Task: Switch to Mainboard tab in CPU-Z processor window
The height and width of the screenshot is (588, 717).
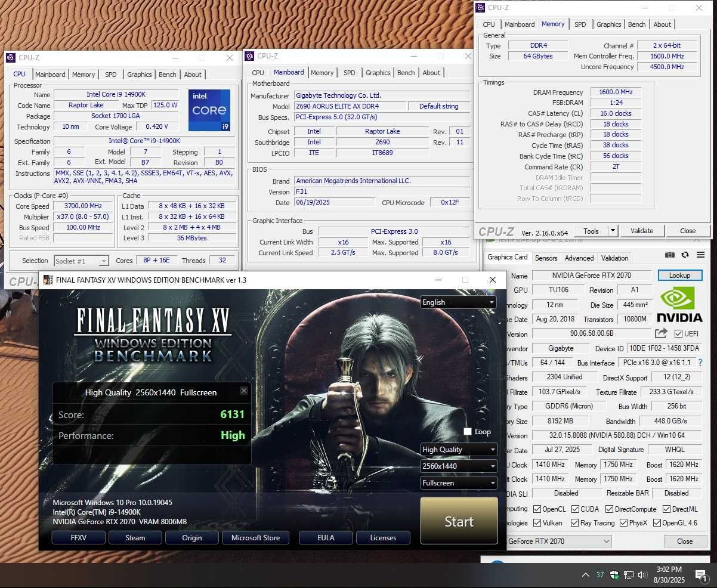Action: tap(50, 75)
